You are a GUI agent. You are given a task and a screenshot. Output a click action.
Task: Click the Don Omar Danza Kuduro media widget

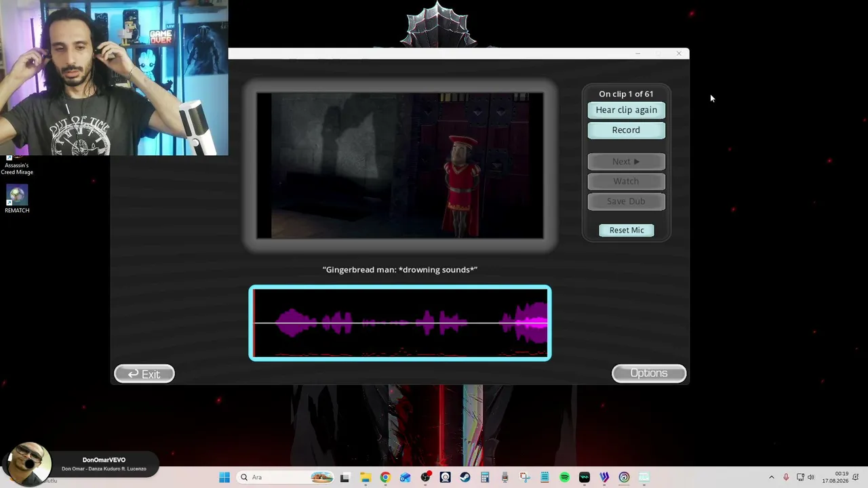[81, 464]
